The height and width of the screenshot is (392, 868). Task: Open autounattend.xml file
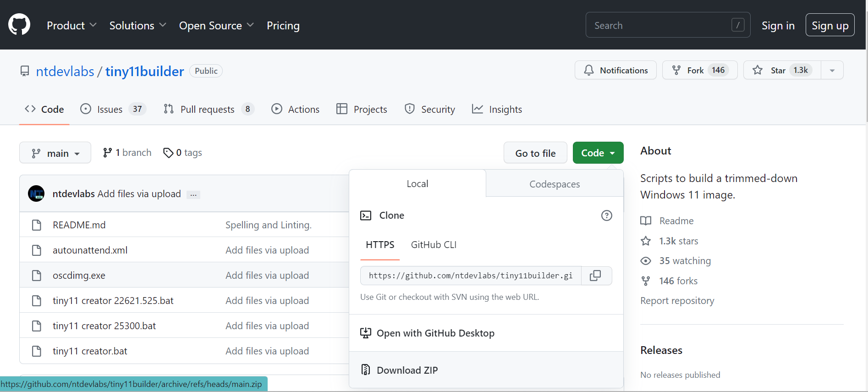pyautogui.click(x=90, y=250)
